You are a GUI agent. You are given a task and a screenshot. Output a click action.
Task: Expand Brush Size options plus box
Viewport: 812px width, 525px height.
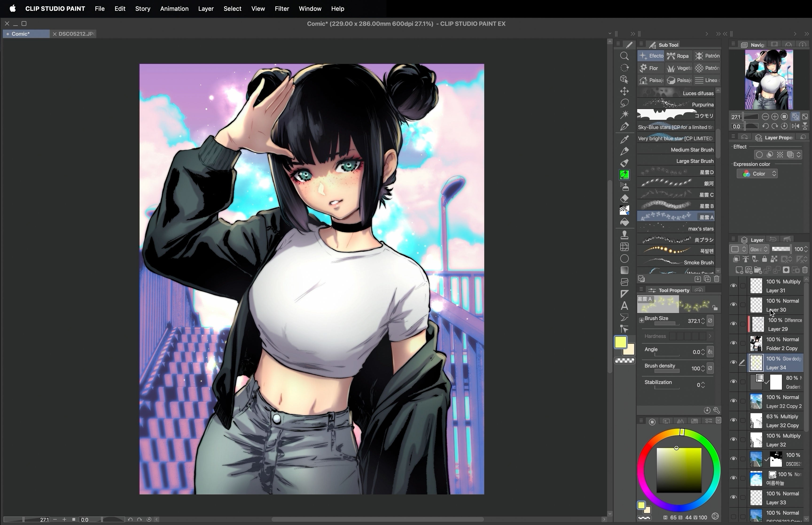(x=641, y=320)
